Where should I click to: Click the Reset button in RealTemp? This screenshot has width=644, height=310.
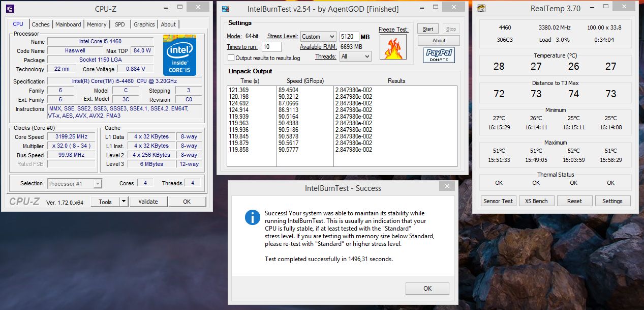pyautogui.click(x=574, y=201)
